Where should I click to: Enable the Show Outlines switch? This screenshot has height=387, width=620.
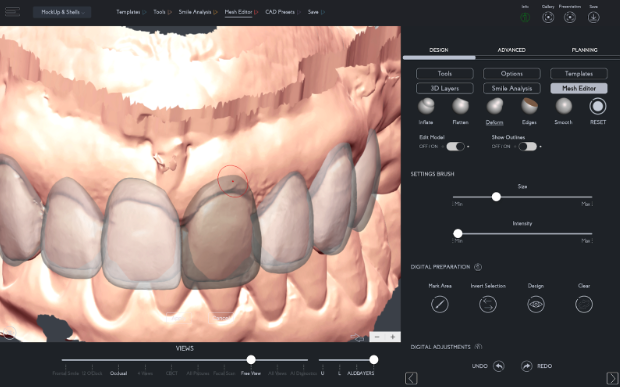[x=528, y=147]
